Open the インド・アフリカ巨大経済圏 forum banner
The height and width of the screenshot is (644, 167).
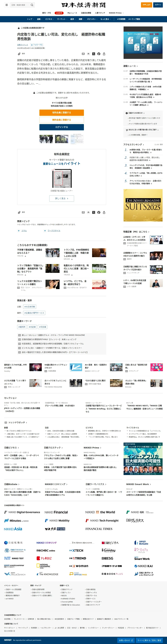tap(143, 459)
